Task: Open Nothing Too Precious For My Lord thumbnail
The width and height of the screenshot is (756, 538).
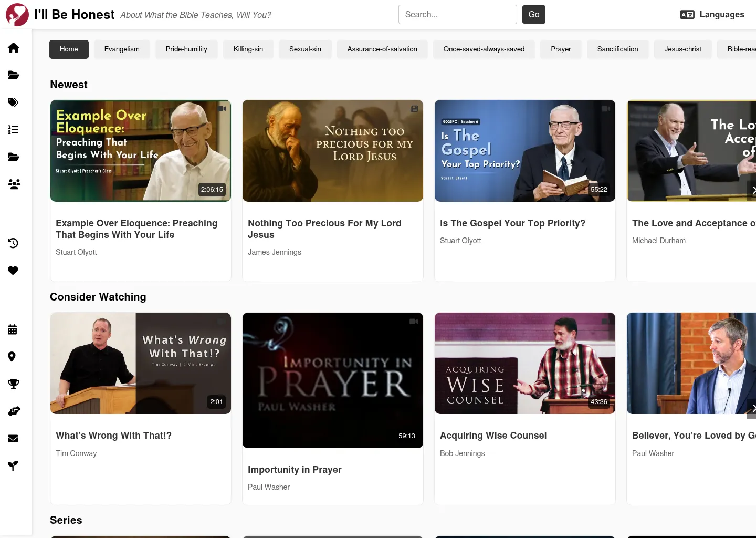Action: tap(333, 151)
